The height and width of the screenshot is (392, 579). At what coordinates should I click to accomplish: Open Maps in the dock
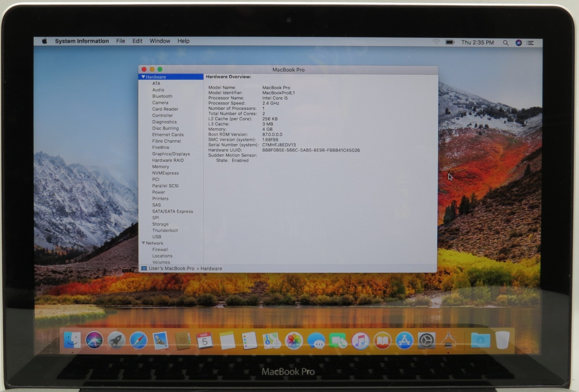[271, 341]
